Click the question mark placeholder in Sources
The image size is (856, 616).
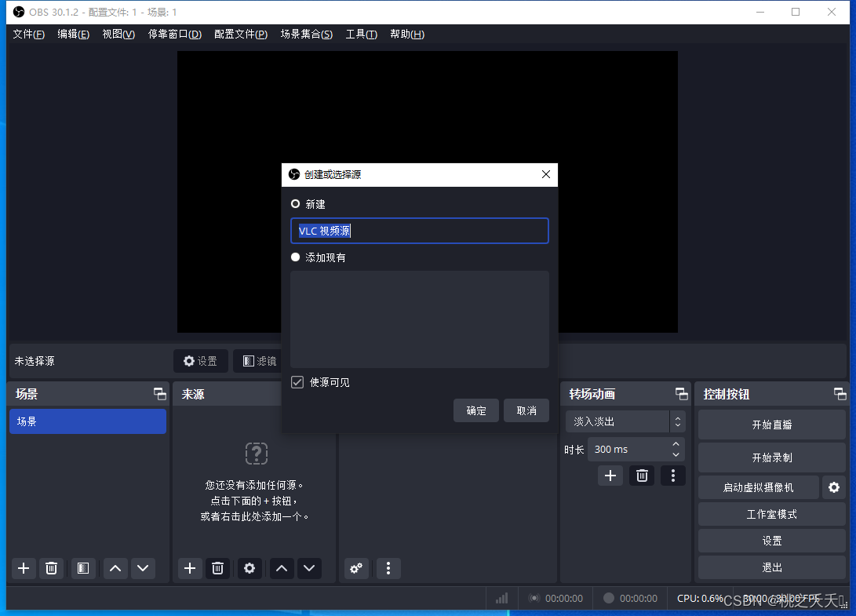[257, 454]
